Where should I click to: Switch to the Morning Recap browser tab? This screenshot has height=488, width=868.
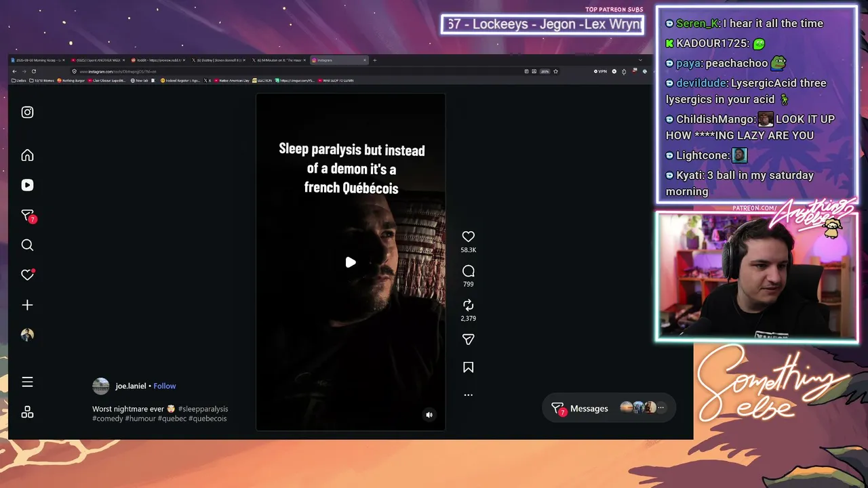point(37,60)
